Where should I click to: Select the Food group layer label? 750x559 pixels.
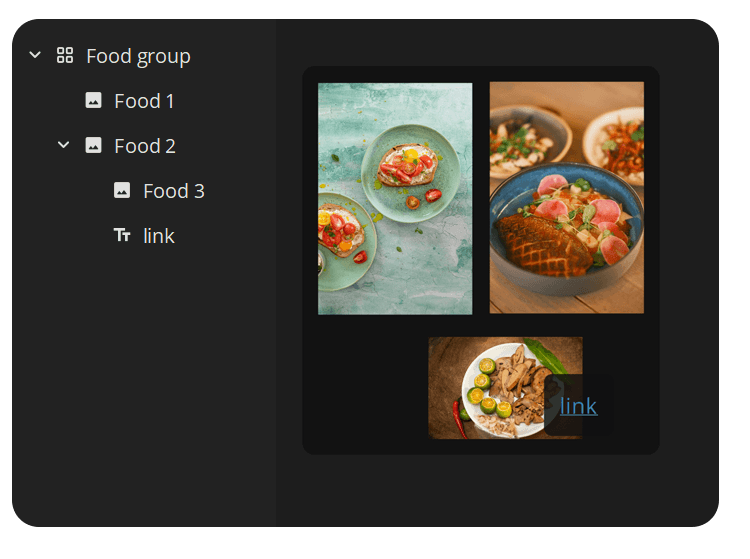tap(138, 56)
